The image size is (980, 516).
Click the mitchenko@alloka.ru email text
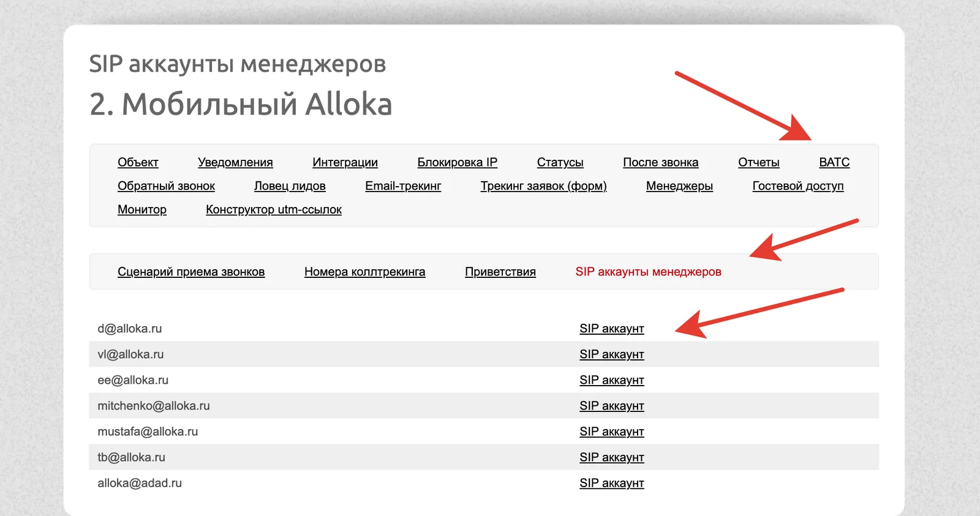[154, 406]
